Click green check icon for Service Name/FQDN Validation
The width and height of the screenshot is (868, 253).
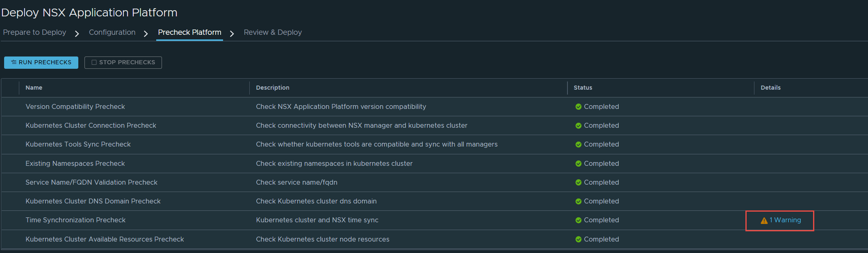(x=578, y=183)
